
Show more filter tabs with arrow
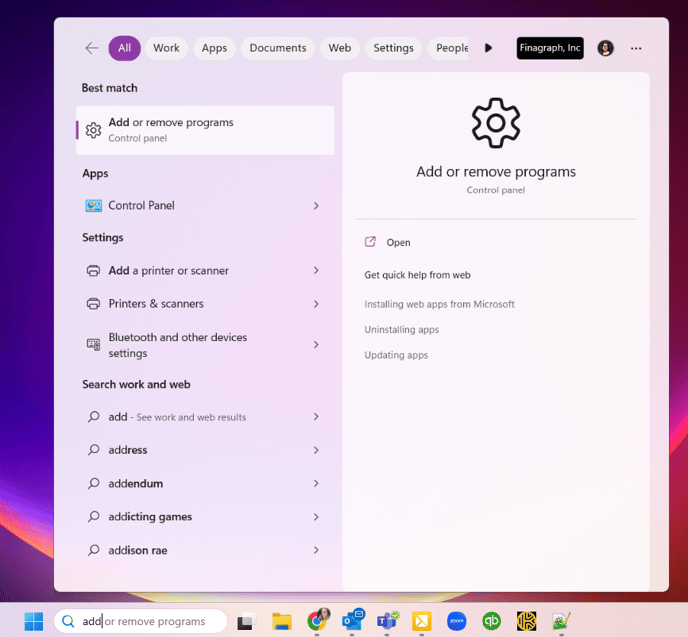coord(488,48)
